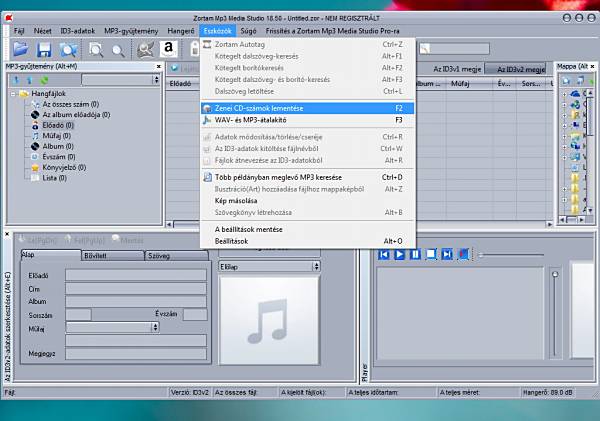Collapse the Hangfájlok tree node

[13, 94]
